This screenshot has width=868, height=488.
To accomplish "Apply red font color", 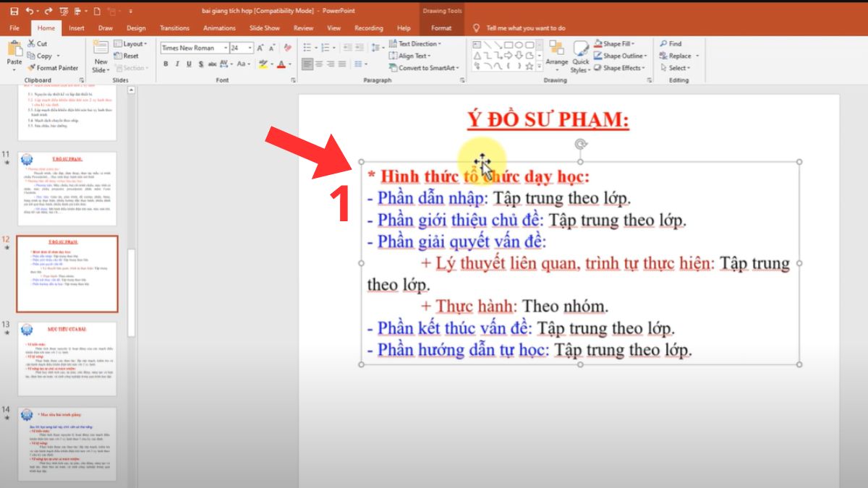I will [x=283, y=64].
